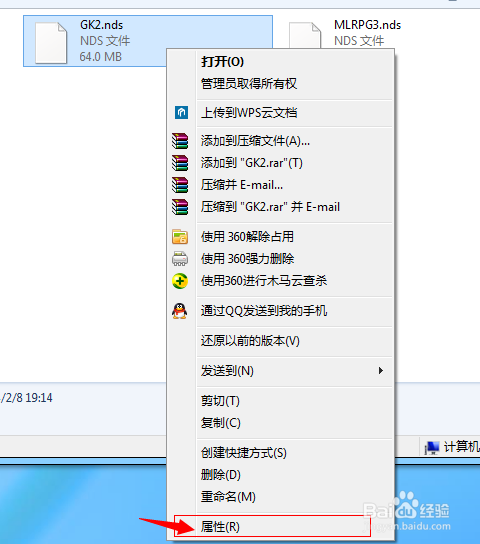Select the MLRPG3.nds file
The image size is (480, 544).
pos(344,33)
